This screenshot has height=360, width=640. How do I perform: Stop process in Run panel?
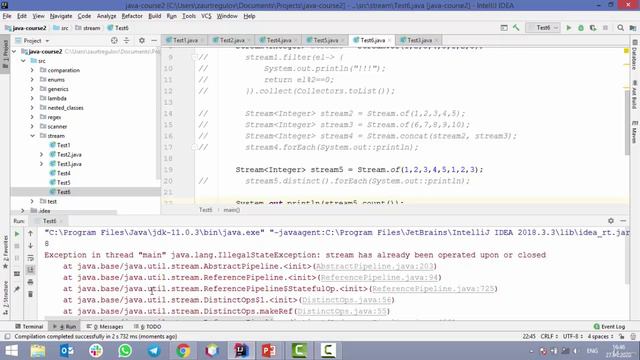point(17,246)
